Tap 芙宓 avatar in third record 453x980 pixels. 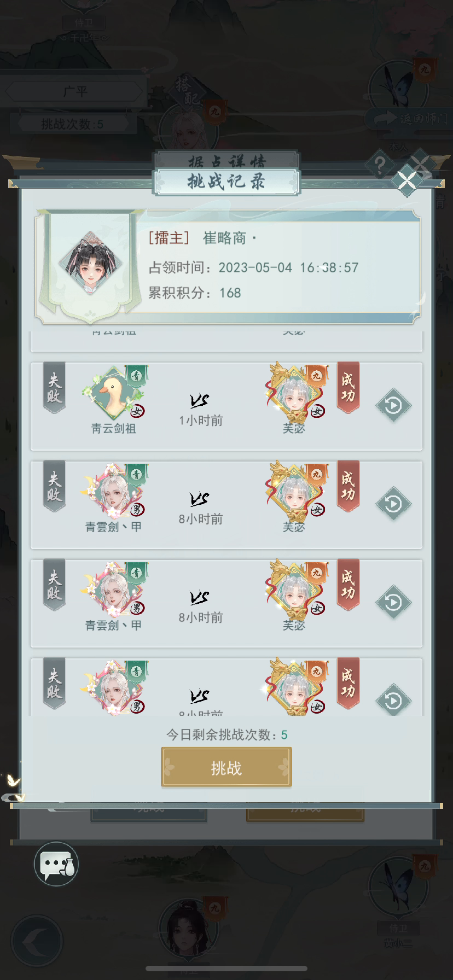pyautogui.click(x=295, y=590)
